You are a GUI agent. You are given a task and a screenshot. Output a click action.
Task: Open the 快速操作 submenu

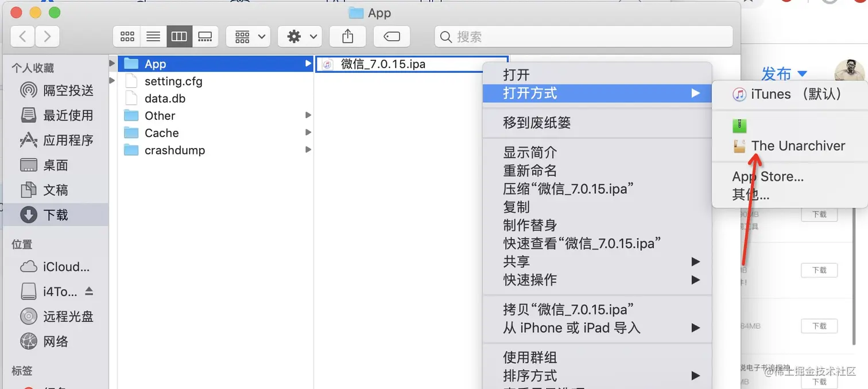coord(597,280)
